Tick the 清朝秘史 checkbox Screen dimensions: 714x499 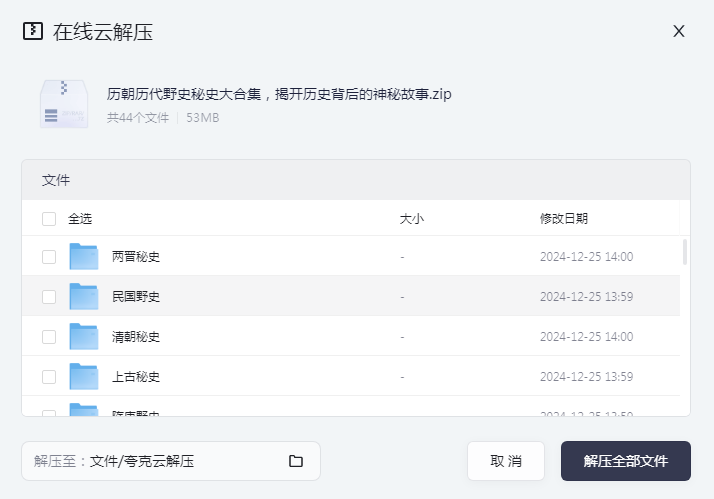click(x=49, y=337)
